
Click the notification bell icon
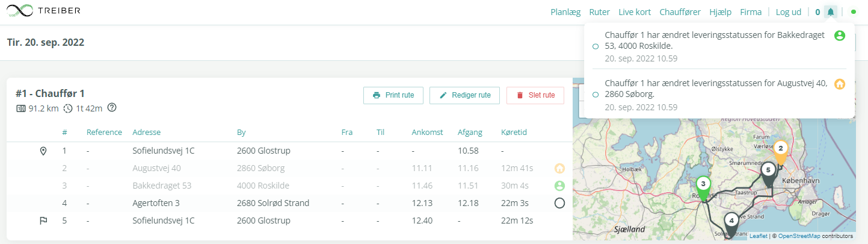point(831,12)
